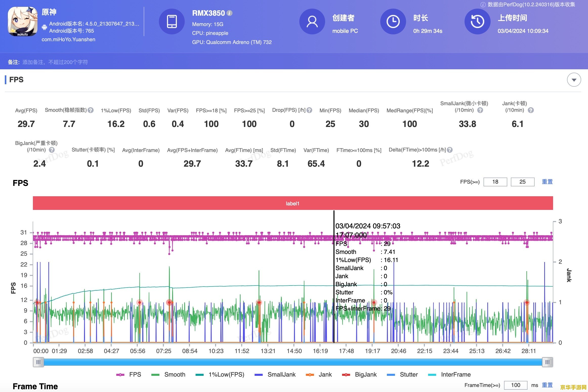
Task: Open help icon beside Drop(FPS) [/h]
Action: pyautogui.click(x=309, y=110)
